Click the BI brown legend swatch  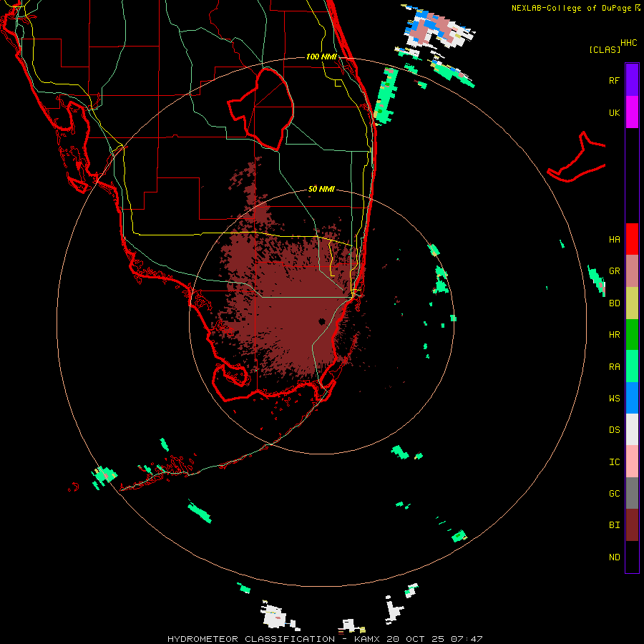632,525
